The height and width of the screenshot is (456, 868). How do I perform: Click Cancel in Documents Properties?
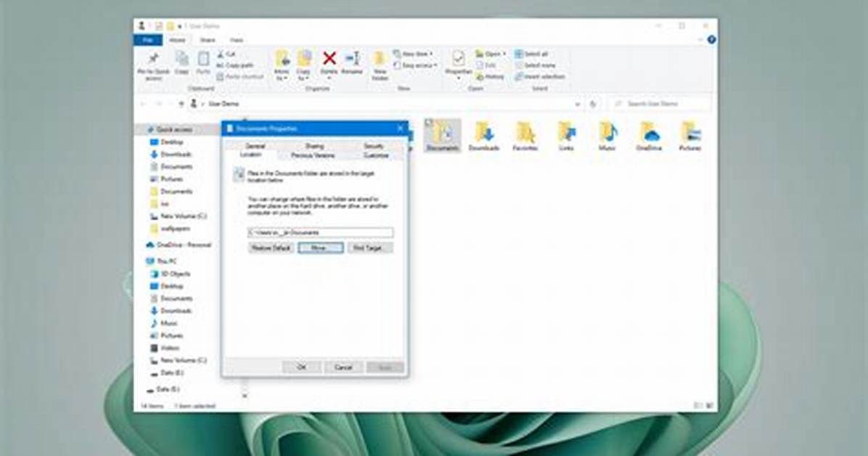tap(343, 367)
